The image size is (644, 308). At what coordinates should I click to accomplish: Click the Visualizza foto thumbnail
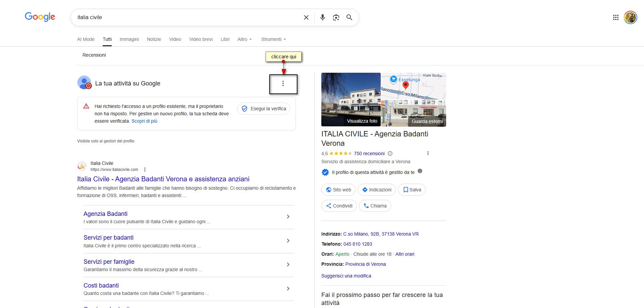pyautogui.click(x=351, y=100)
